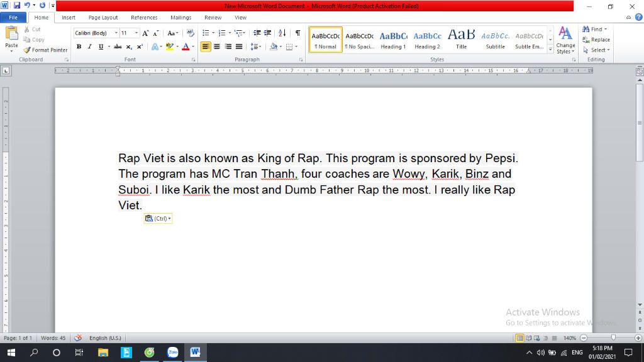
Task: Switch to Web Layout view
Action: 537,338
